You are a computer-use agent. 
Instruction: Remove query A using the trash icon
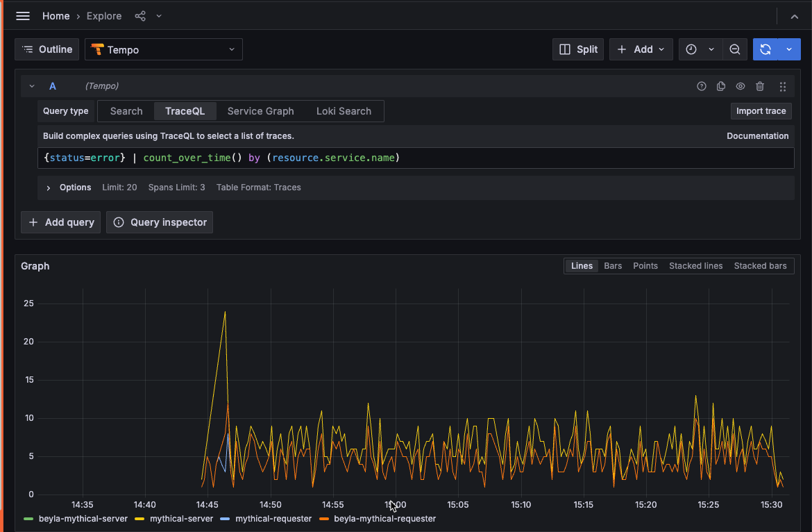pyautogui.click(x=759, y=86)
